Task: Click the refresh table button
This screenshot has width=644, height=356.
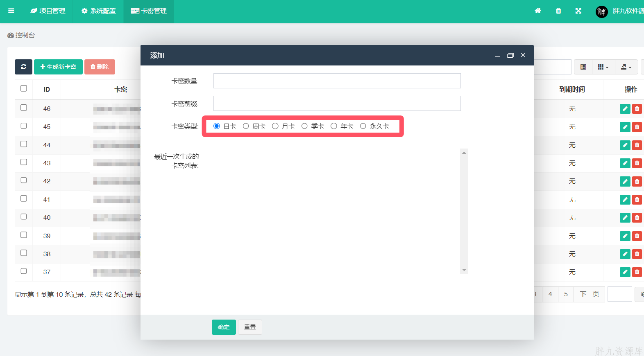Action: coord(23,67)
